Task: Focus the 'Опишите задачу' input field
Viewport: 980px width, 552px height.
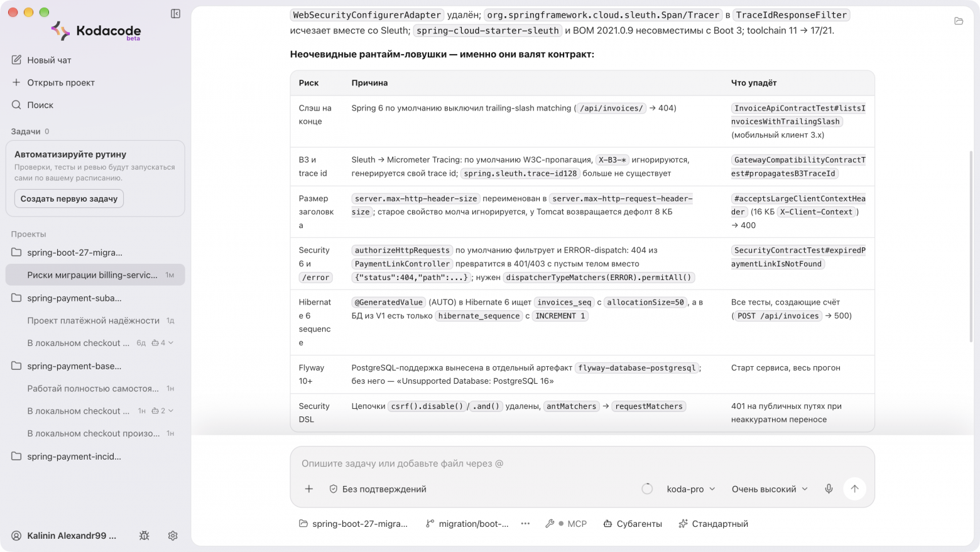Action: click(x=582, y=463)
